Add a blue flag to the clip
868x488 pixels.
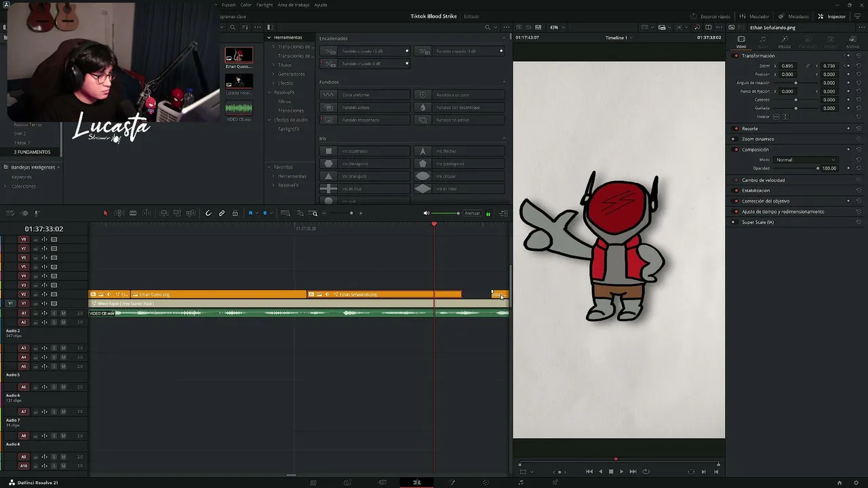[250, 213]
